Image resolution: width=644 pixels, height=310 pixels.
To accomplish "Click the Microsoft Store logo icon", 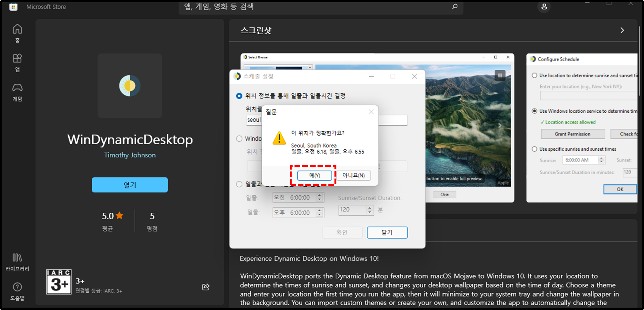I will pos(13,7).
